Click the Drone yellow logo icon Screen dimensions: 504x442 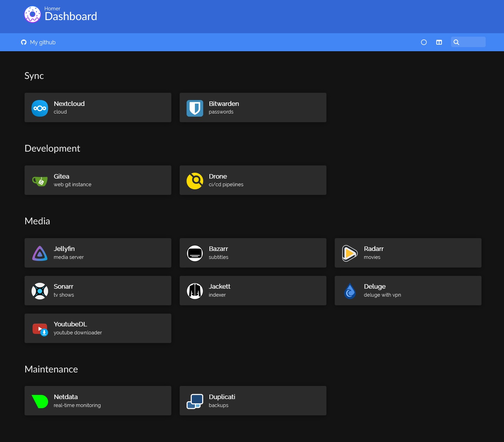[195, 181]
